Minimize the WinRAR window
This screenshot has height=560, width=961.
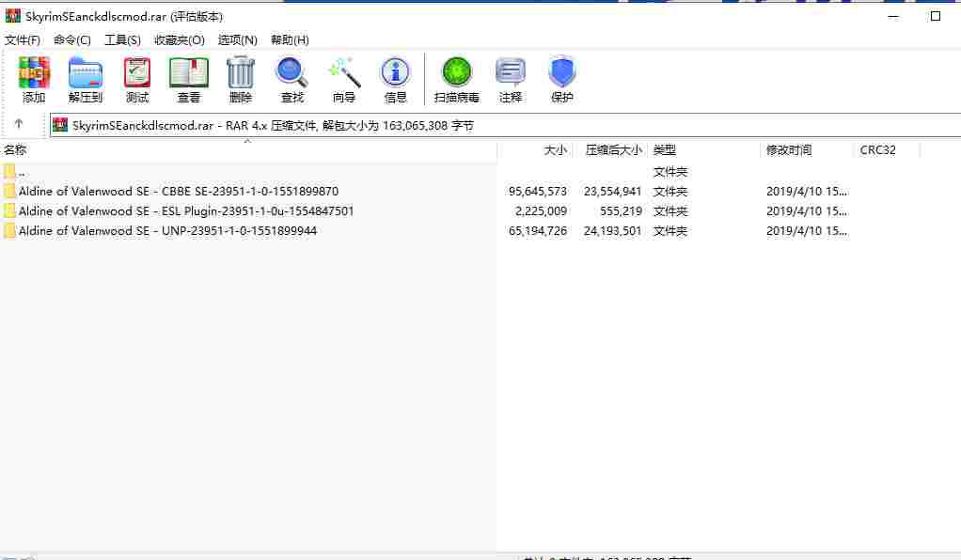tap(893, 17)
